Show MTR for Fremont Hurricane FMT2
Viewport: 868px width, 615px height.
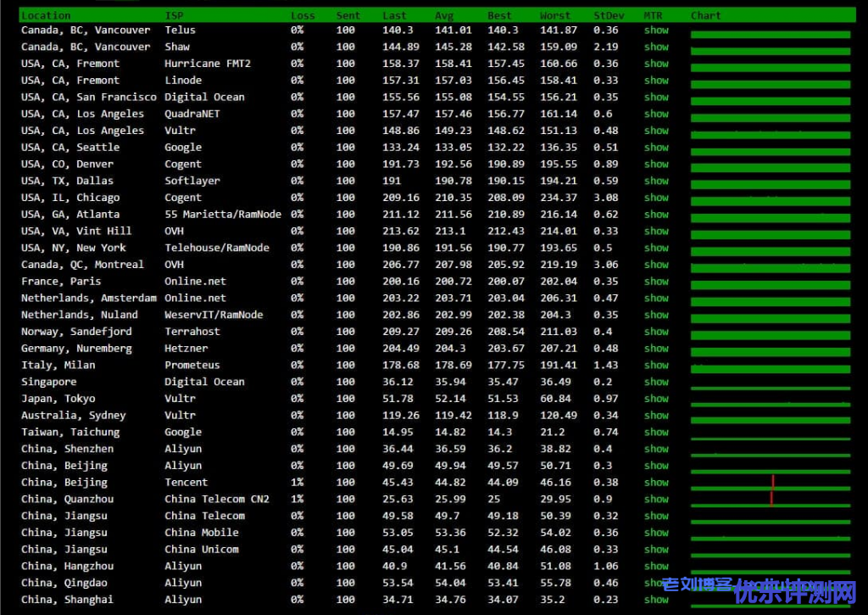tap(656, 64)
